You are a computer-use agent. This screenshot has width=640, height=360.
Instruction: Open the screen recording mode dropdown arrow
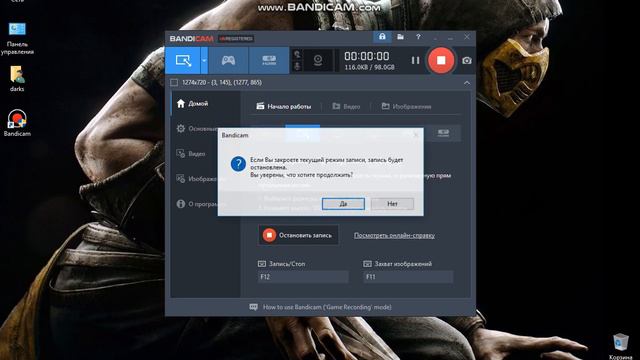[204, 60]
